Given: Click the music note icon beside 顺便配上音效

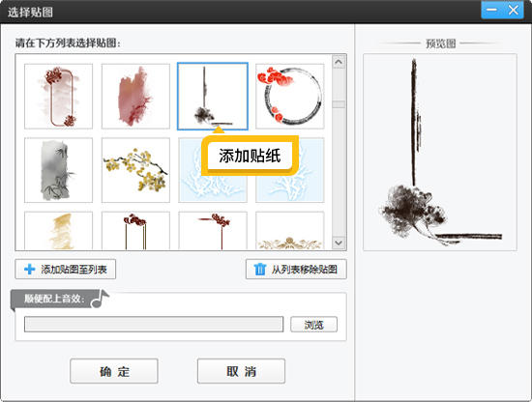Looking at the screenshot, I should (x=101, y=299).
